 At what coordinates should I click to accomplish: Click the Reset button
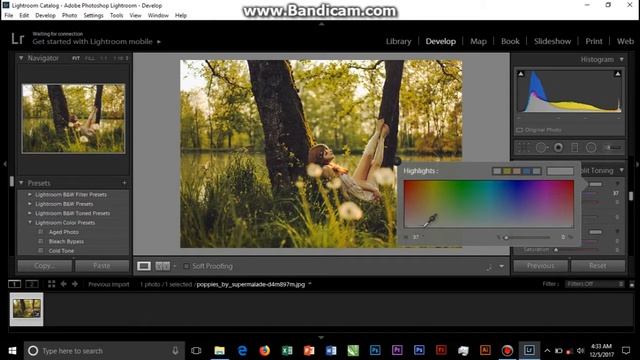(598, 266)
